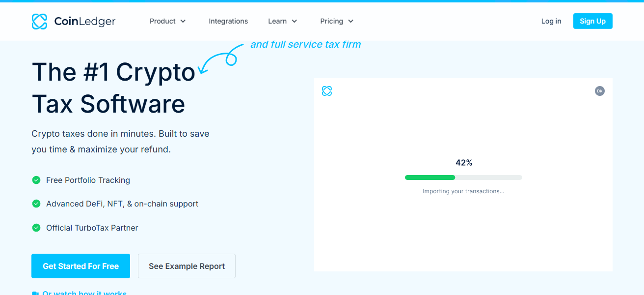Select the Integrations menu item
The image size is (644, 295).
point(228,21)
